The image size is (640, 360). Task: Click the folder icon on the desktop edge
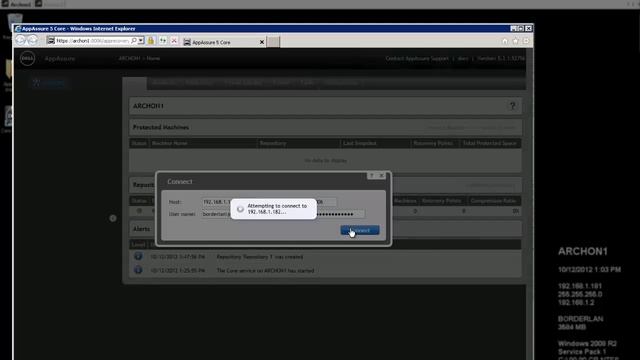click(9, 70)
